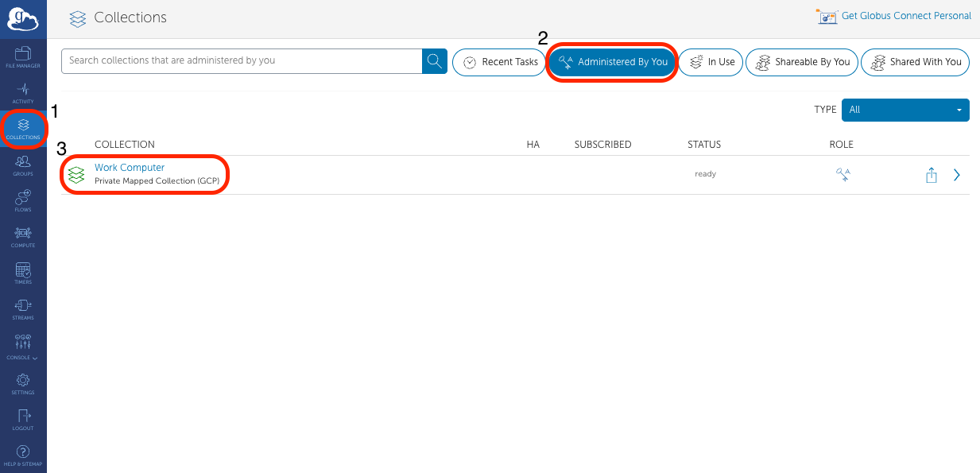Open Streams in the sidebar

[x=23, y=309]
